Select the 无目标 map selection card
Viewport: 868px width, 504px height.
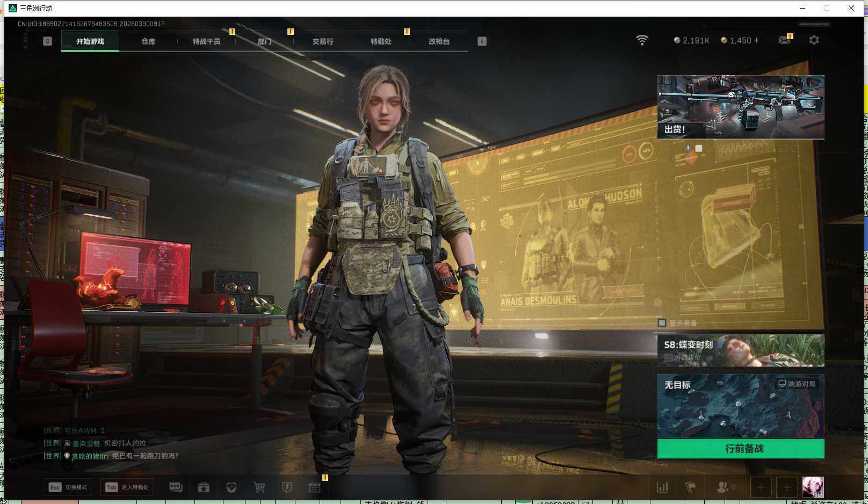(741, 406)
